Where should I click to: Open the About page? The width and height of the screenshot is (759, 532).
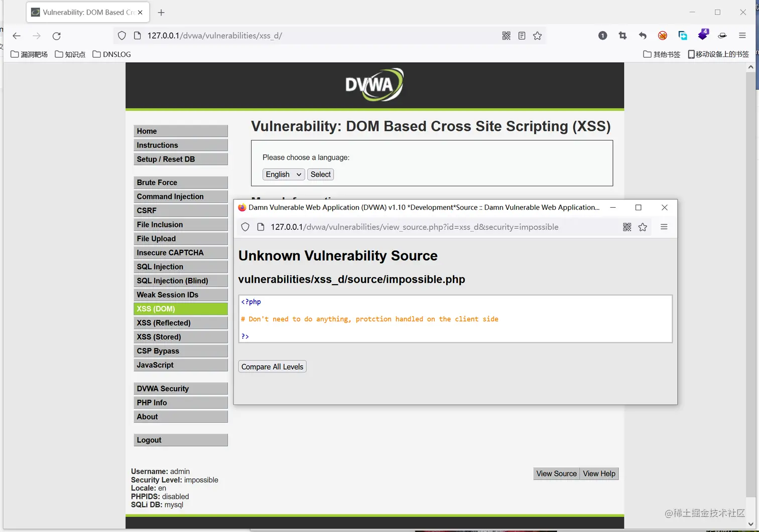(181, 417)
